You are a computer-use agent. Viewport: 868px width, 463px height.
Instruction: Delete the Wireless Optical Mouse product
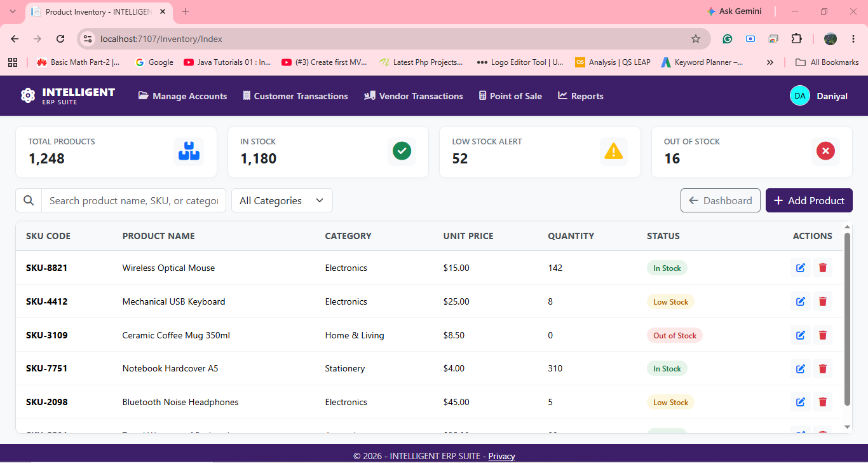tap(823, 268)
